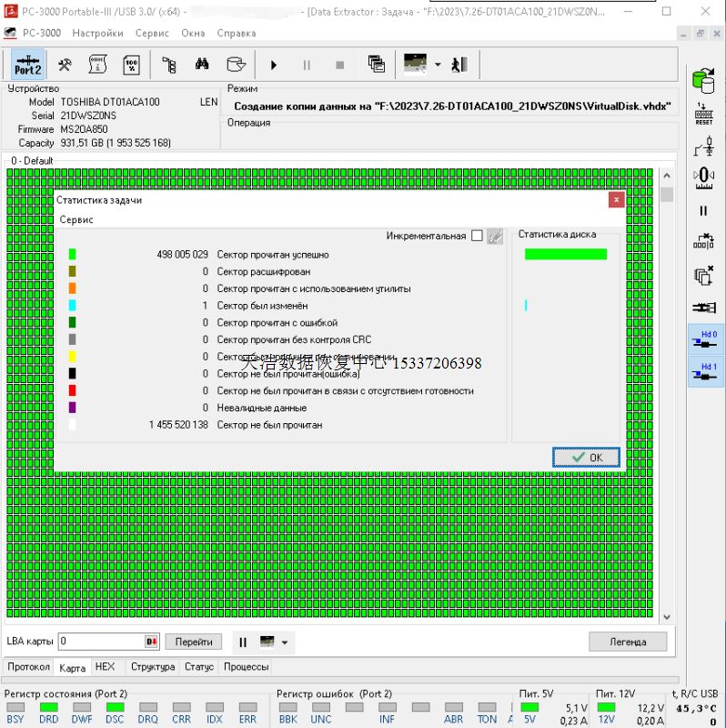Click the cascading windows toolbar icon
Screen dimensions: 726x728
coord(376,65)
